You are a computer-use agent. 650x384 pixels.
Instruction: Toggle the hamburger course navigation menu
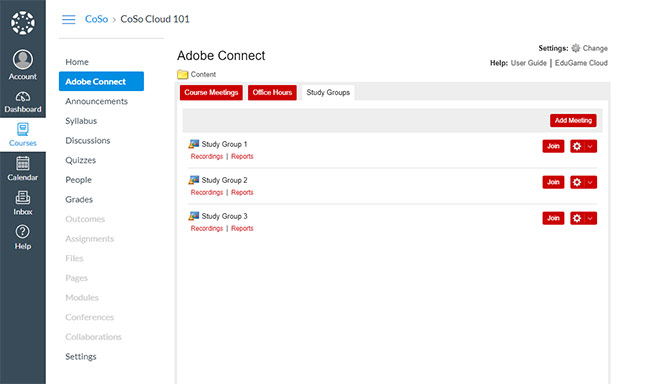pos(69,19)
